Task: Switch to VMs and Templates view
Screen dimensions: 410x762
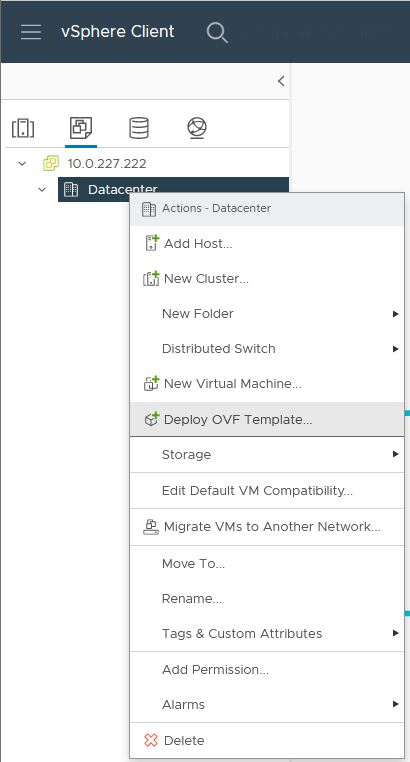Action: pos(81,128)
